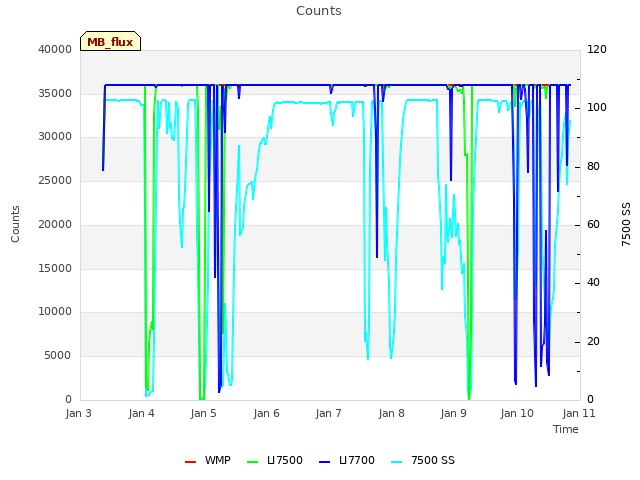Click the 40 right axis value
Viewport: 640px width, 480px height.
593,282
